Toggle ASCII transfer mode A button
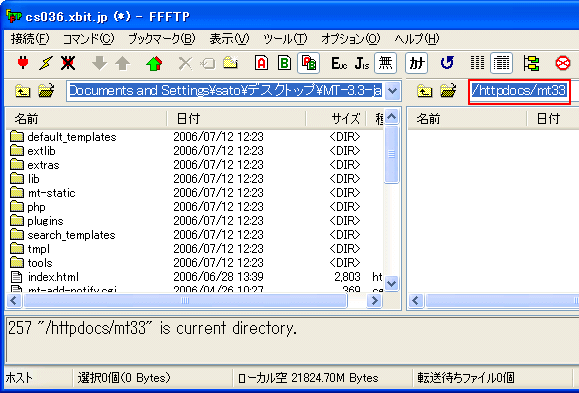 click(x=261, y=63)
